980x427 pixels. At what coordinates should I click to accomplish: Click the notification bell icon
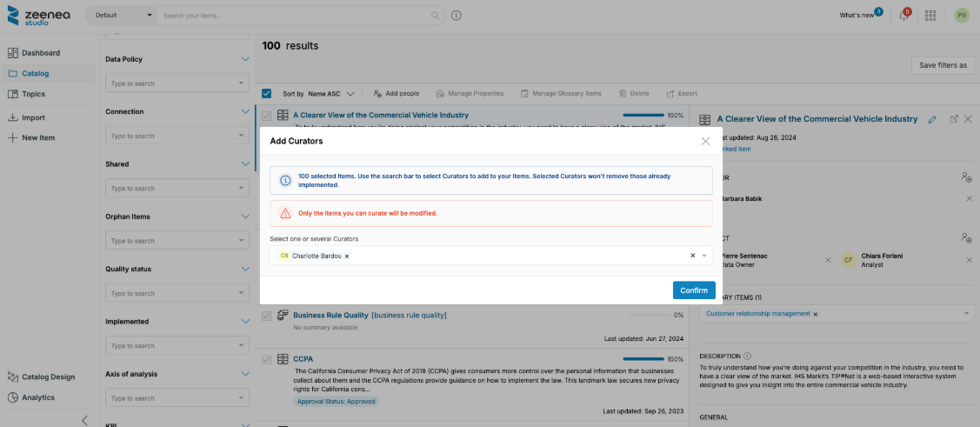coord(903,16)
